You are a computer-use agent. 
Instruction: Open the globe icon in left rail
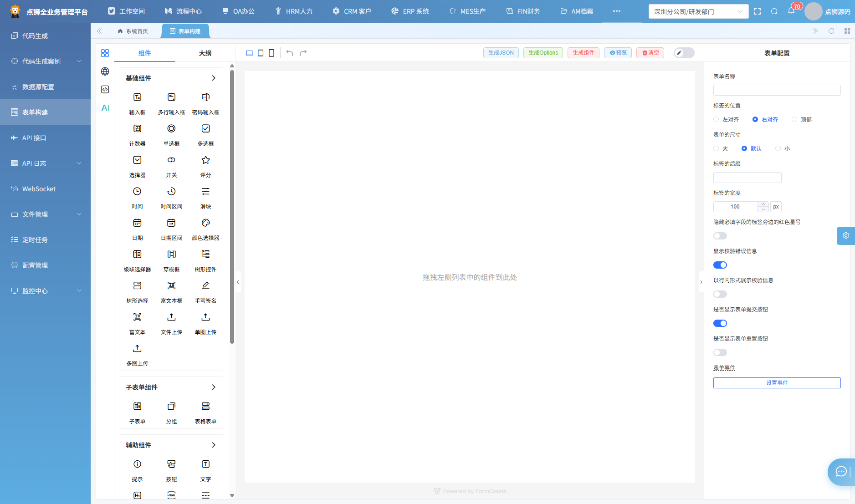point(105,71)
